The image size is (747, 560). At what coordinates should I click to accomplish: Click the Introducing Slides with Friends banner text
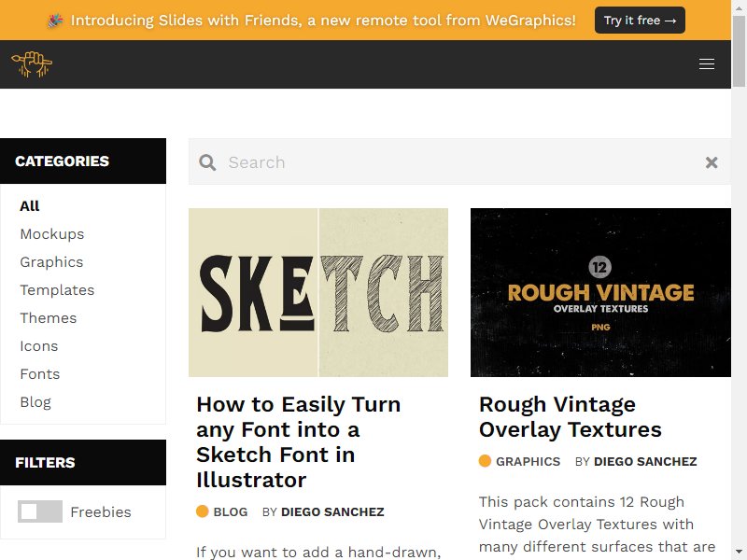click(323, 21)
